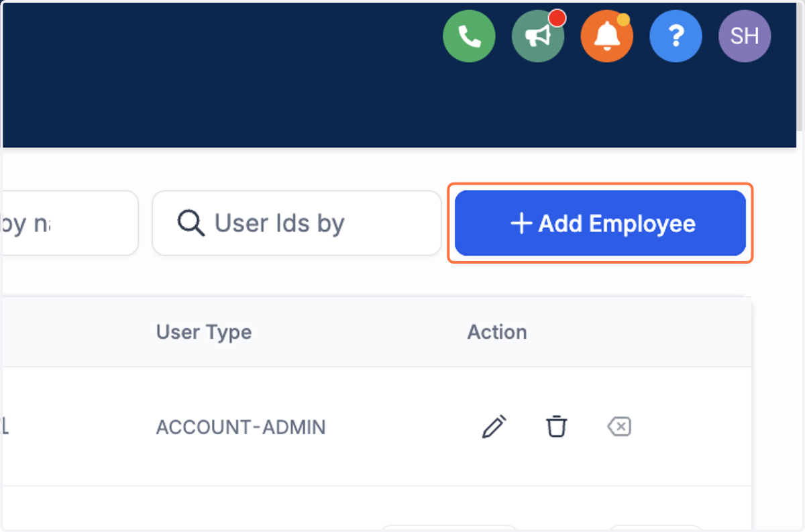
Task: Click the Action column header
Action: [x=497, y=332]
